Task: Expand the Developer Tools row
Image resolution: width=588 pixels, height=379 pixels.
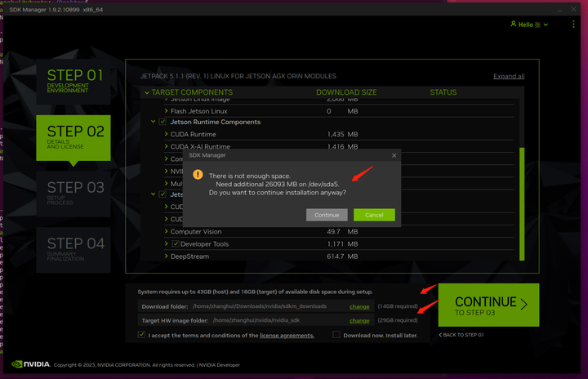Action: click(166, 243)
